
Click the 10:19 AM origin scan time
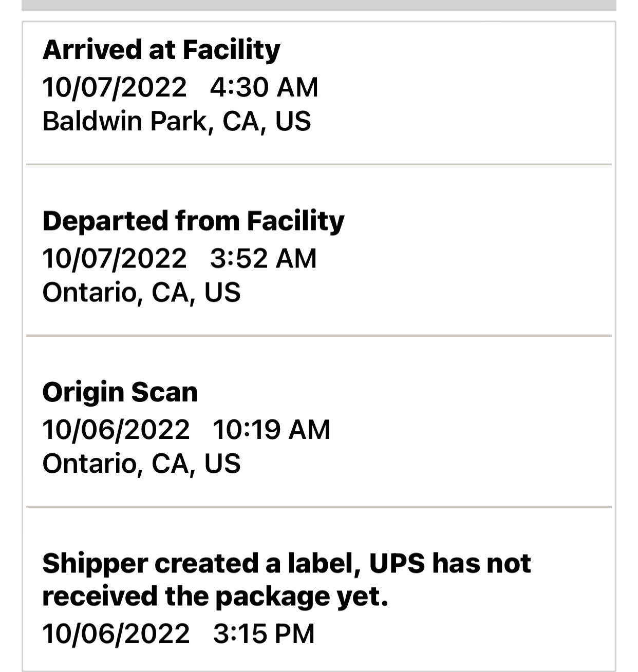[x=271, y=429]
